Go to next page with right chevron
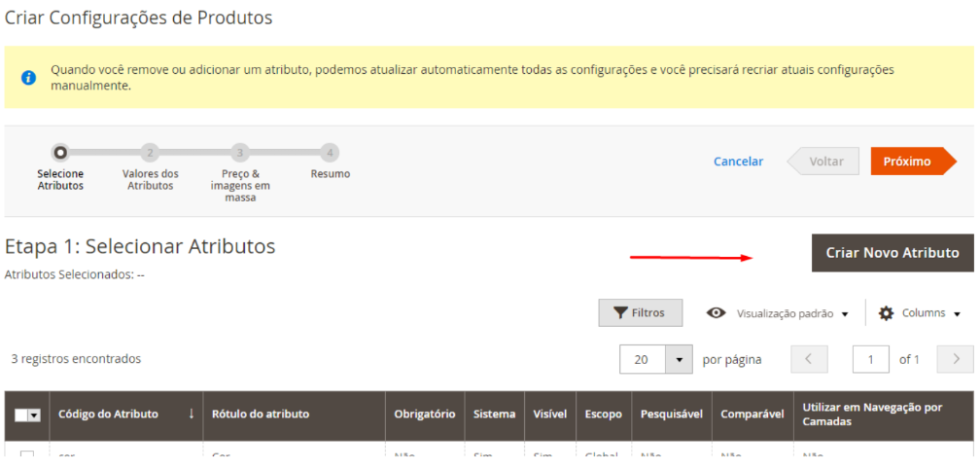This screenshot has width=980, height=470. click(955, 359)
